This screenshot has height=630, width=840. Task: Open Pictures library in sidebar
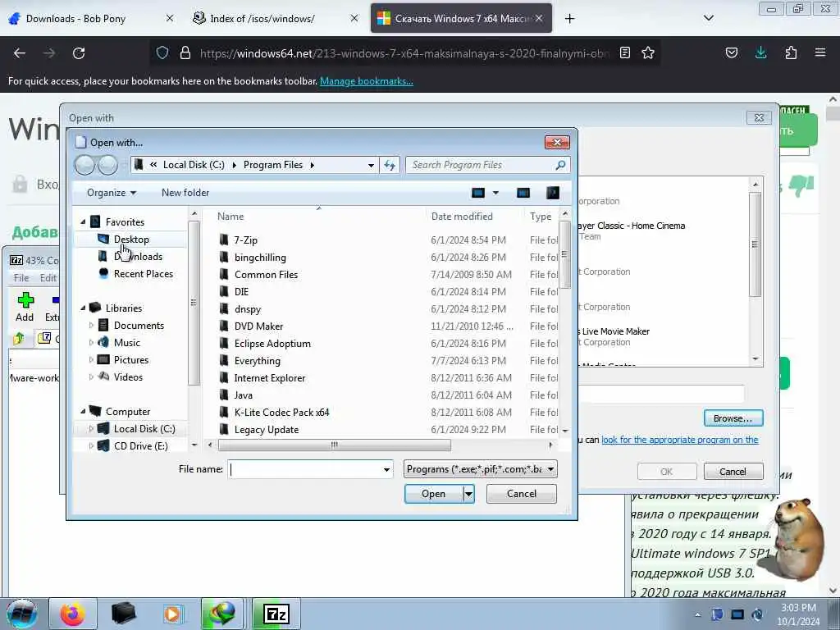(x=130, y=359)
